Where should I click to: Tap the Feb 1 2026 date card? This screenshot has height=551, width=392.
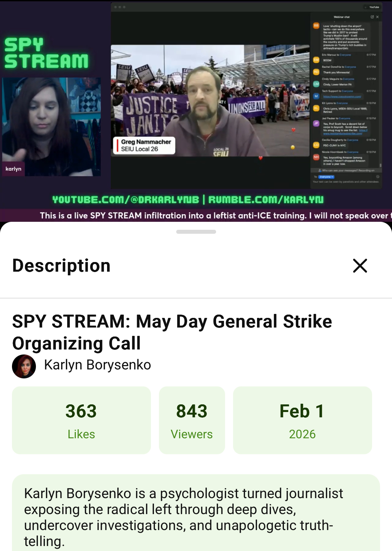(302, 420)
